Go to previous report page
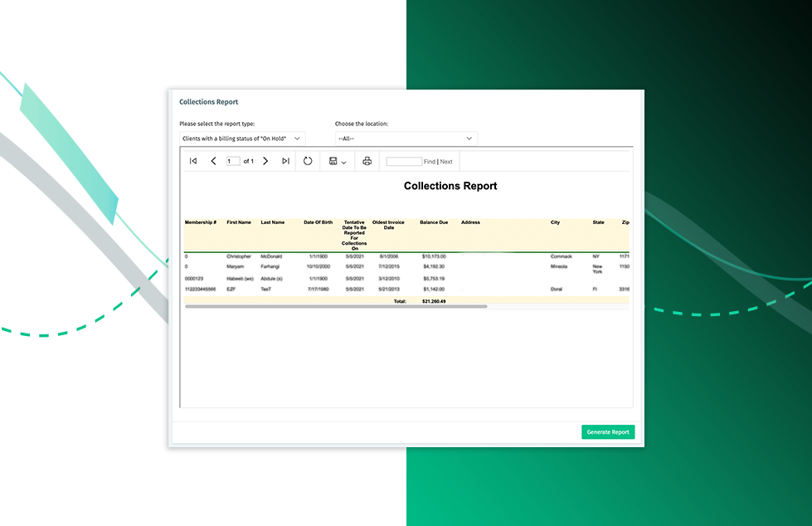The width and height of the screenshot is (812, 526). point(213,161)
